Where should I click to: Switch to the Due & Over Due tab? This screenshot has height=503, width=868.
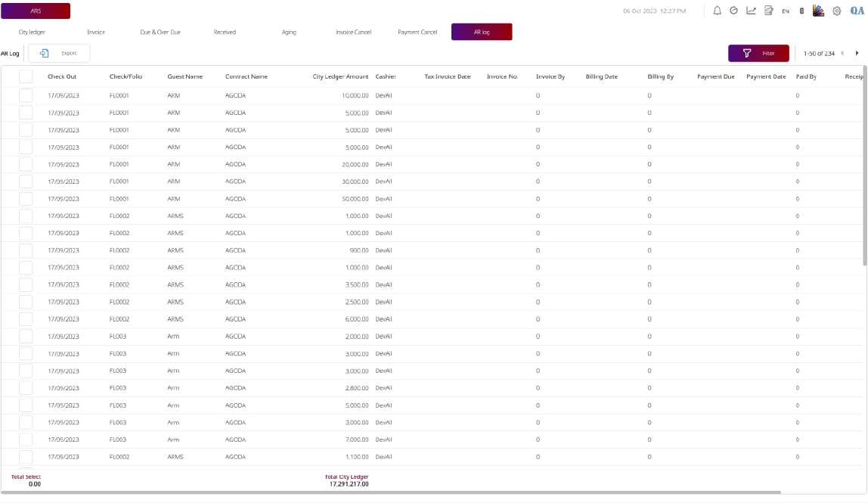click(x=160, y=32)
